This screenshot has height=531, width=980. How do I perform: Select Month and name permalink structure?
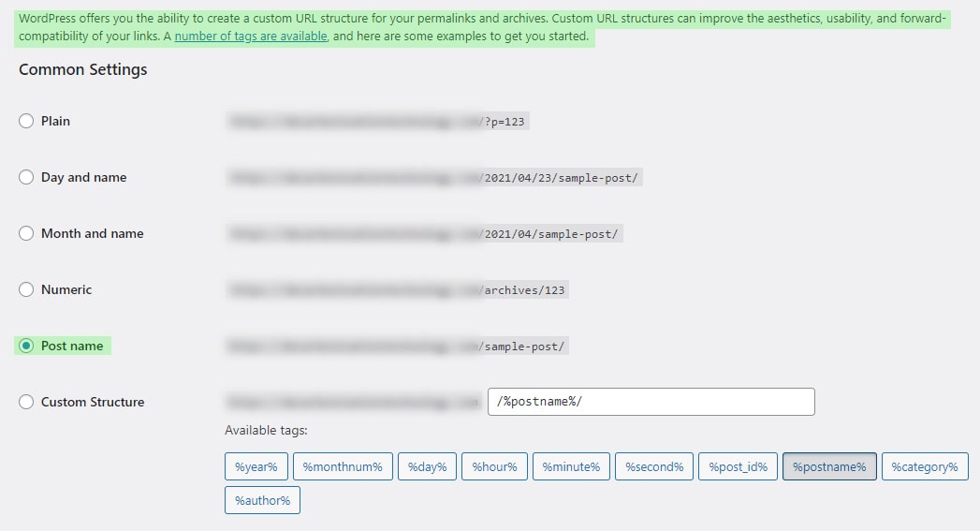pyautogui.click(x=26, y=233)
